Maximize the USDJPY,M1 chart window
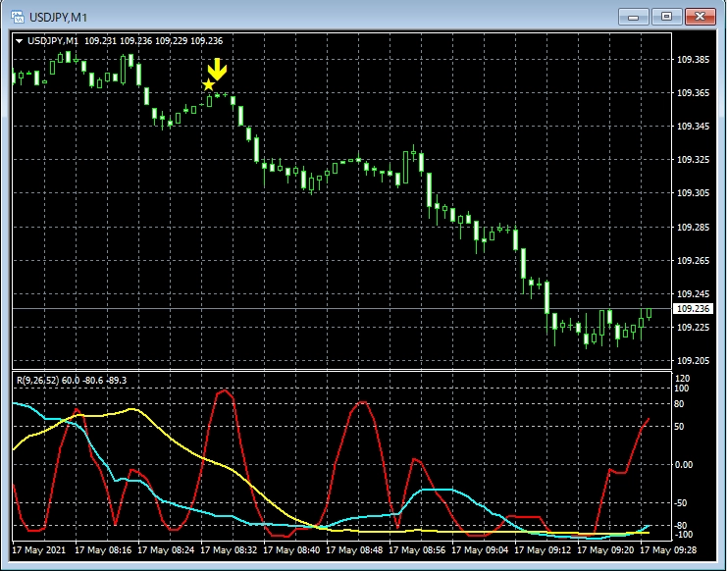 pos(667,16)
